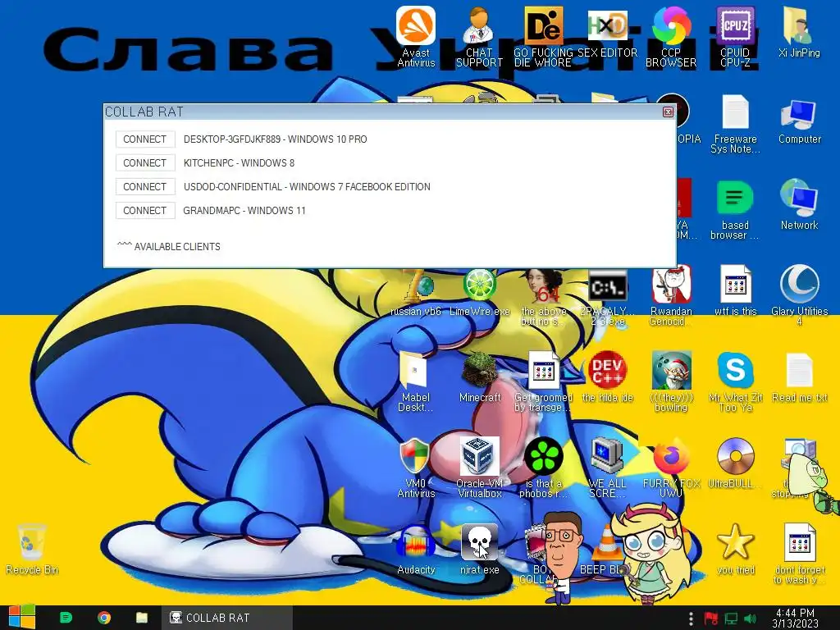
Task: Open the you tried star icon
Action: [735, 550]
